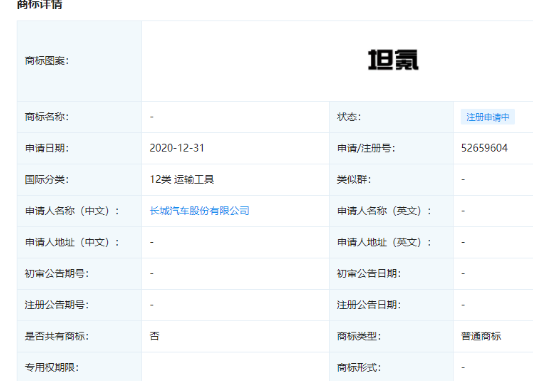Click the 申请人地址（英文） label
The width and height of the screenshot is (533, 381).
[x=384, y=242]
